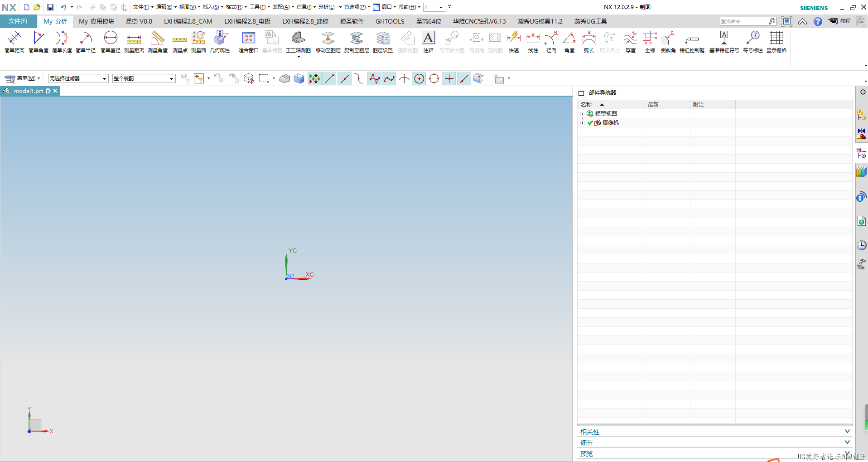Toggle the arc center snap option
Viewport: 868px width, 462px height.
tap(420, 79)
